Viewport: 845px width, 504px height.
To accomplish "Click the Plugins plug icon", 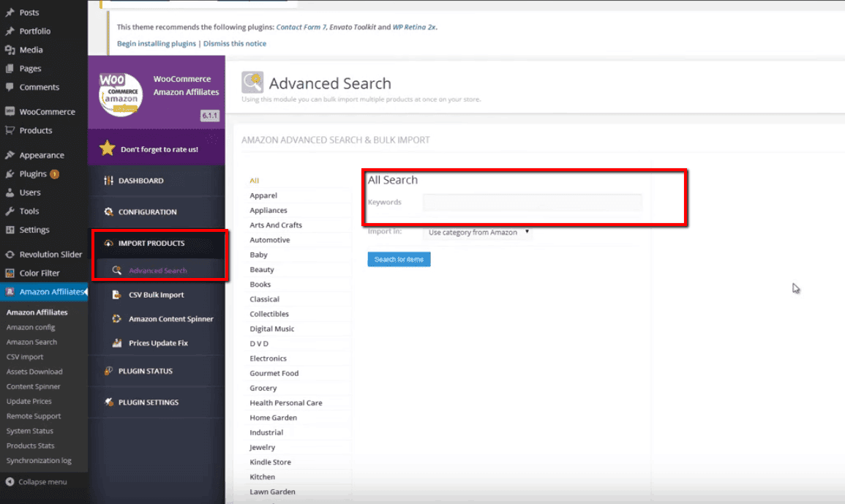I will [10, 174].
